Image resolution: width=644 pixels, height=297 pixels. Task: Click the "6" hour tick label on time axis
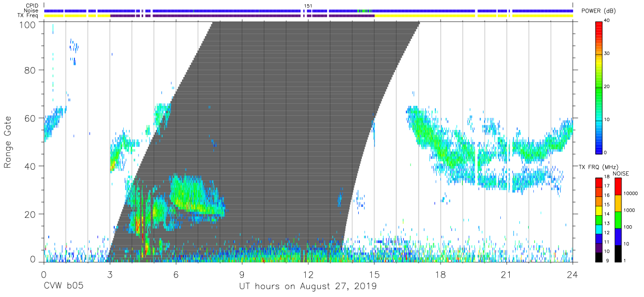tap(176, 274)
